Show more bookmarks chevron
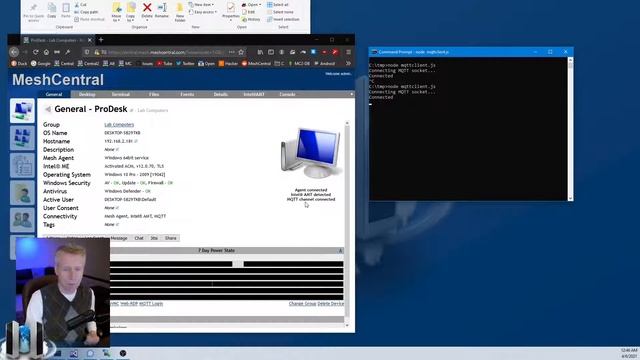Screen dimensions: 640x360 (x=348, y=63)
